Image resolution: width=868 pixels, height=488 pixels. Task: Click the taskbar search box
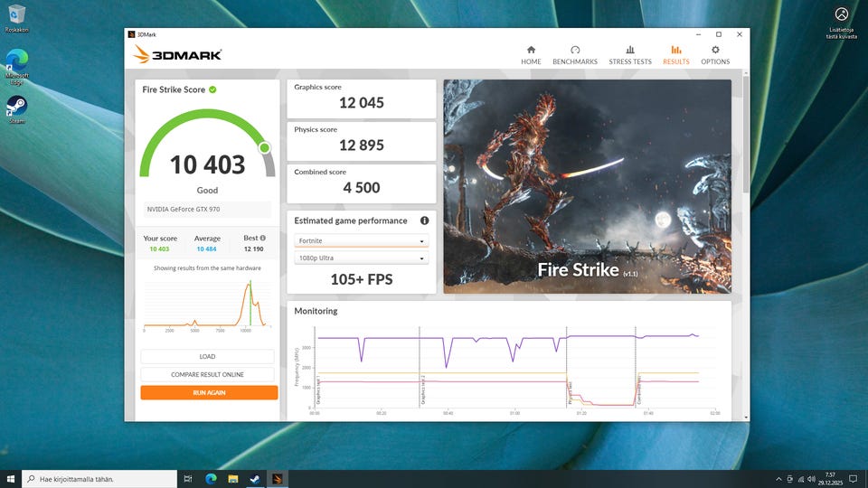99,479
